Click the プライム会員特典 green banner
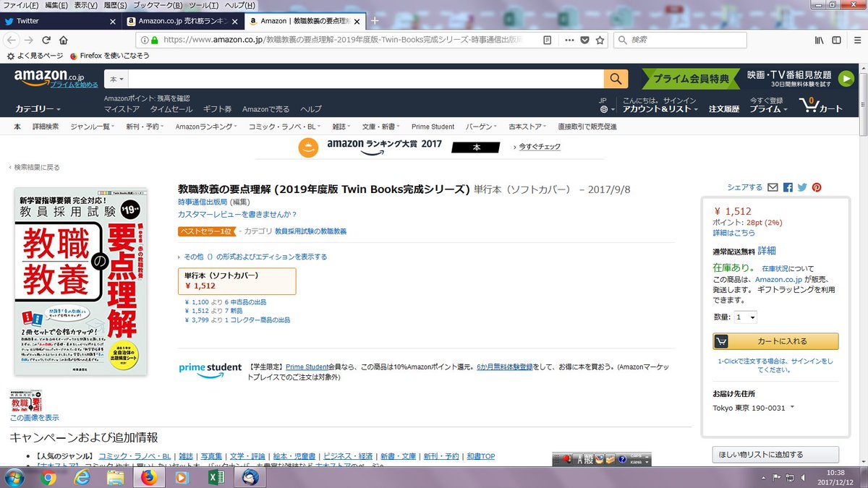The width and height of the screenshot is (868, 488). click(691, 79)
